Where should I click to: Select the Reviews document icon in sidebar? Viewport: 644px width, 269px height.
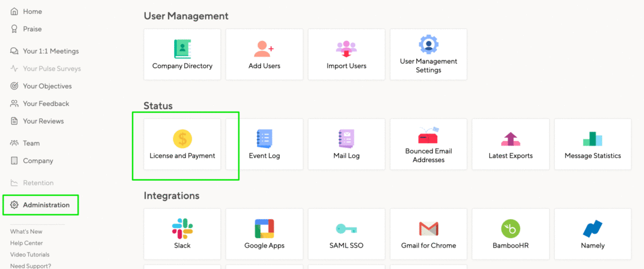pos(14,121)
